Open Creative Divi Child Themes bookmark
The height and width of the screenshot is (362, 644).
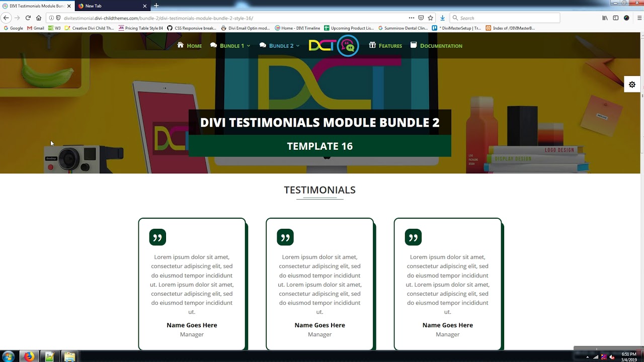tap(90, 28)
